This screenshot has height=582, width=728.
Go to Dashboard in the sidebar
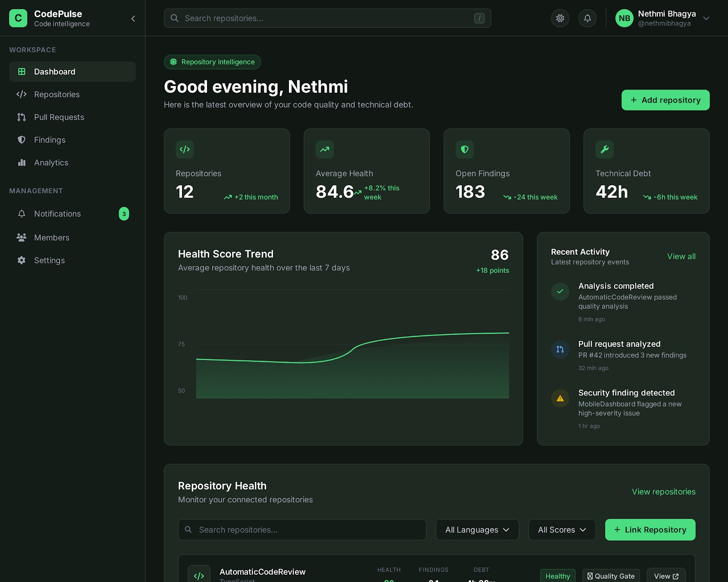click(72, 71)
